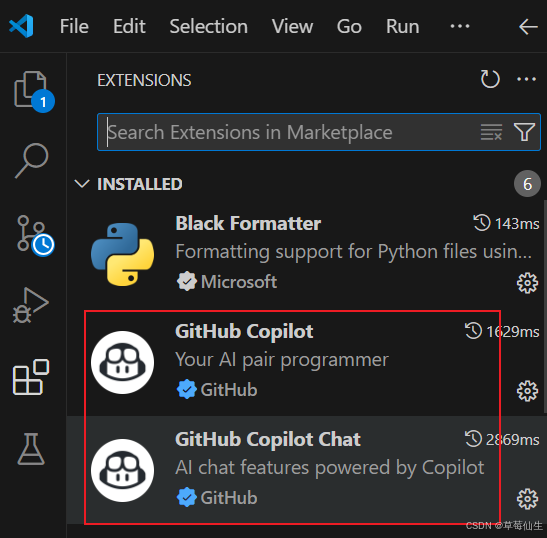
Task: Refresh the extensions list
Action: coord(490,79)
